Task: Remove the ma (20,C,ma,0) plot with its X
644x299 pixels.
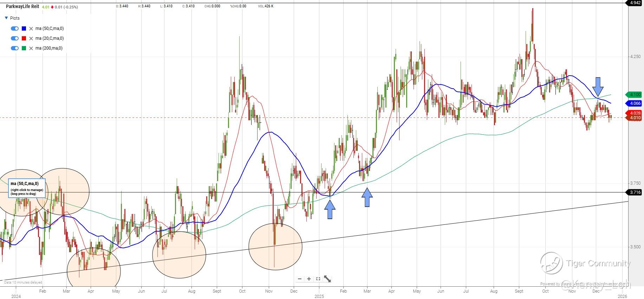Action: [x=31, y=38]
